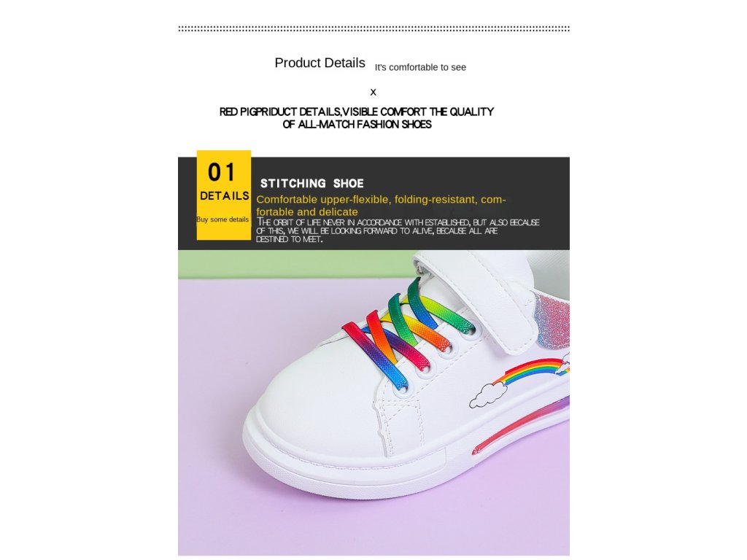Viewport: 747px width, 560px height.
Task: Click the Product Details heading
Action: pyautogui.click(x=320, y=63)
